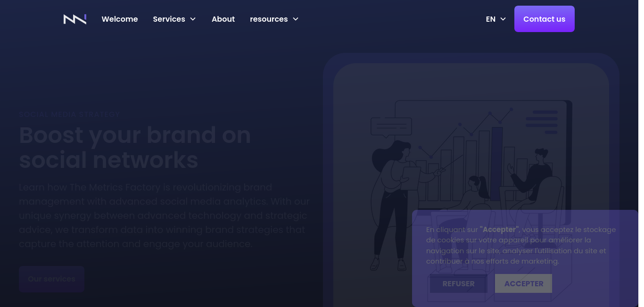Click the Our services button
This screenshot has height=307, width=644.
pos(51,279)
